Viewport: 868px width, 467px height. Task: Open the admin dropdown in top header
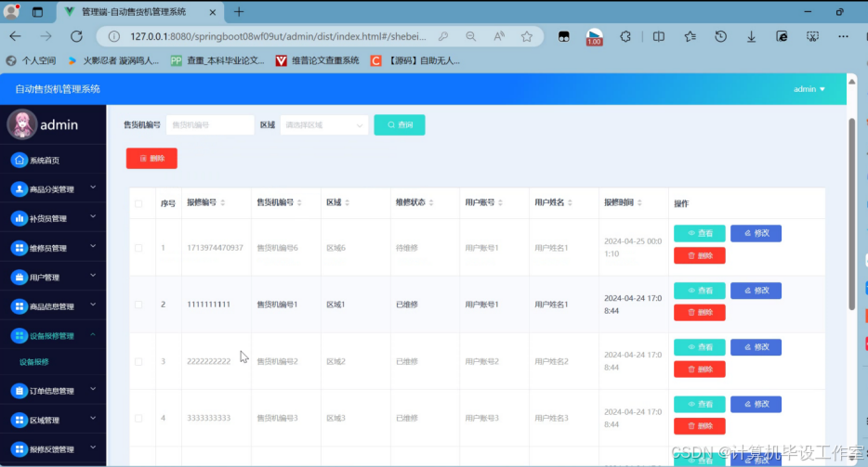tap(809, 89)
